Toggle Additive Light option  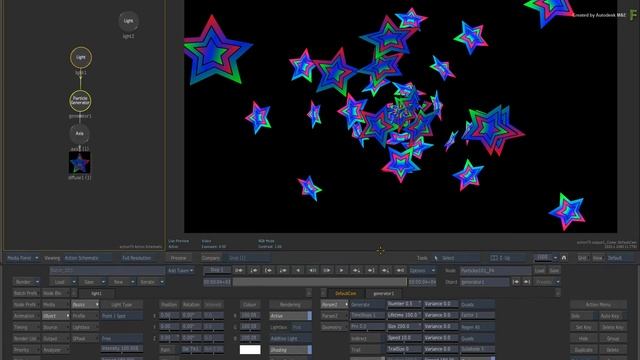point(290,338)
